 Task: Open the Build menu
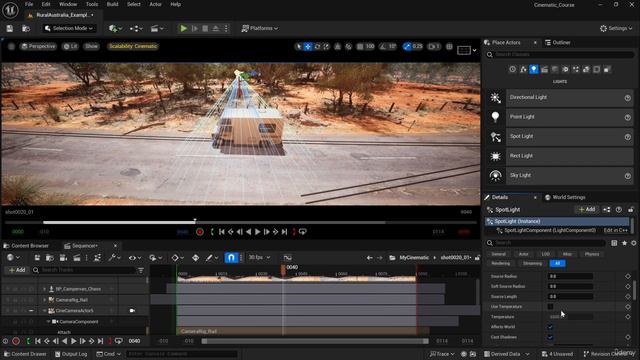pos(112,4)
